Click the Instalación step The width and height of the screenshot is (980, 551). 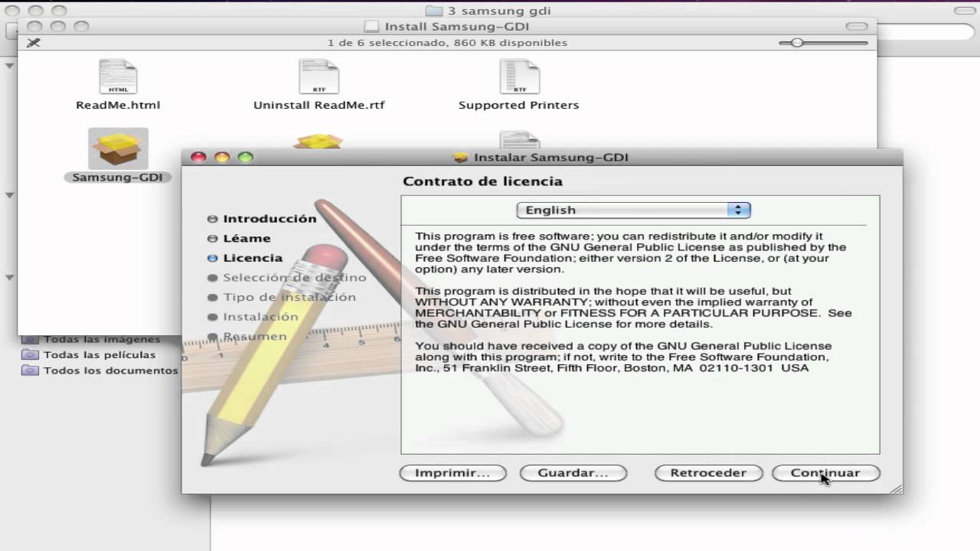pos(260,317)
